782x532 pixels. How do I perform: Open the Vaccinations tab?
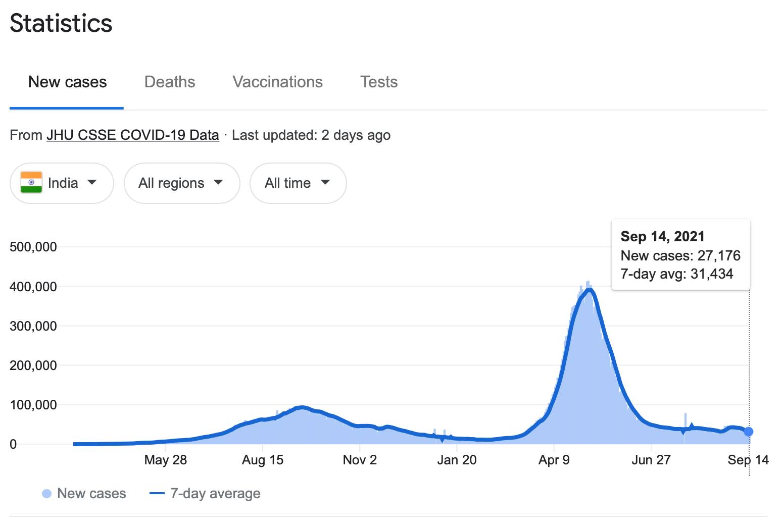(277, 82)
